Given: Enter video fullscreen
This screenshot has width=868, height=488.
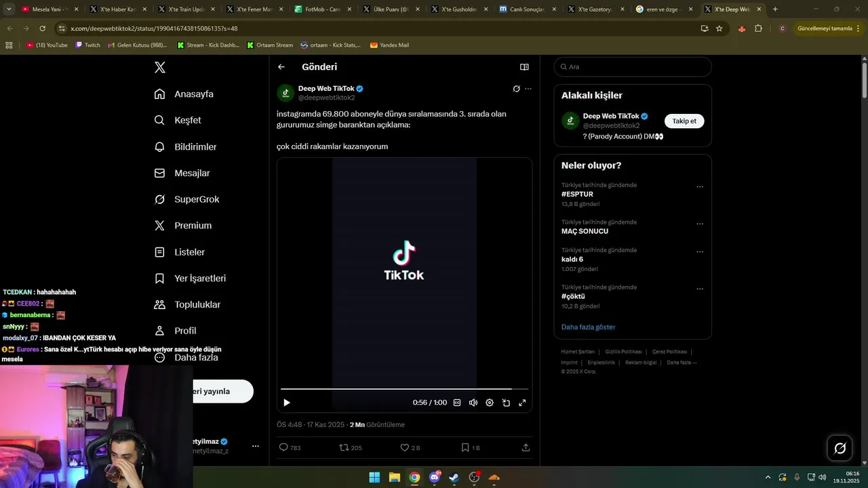Looking at the screenshot, I should (522, 403).
